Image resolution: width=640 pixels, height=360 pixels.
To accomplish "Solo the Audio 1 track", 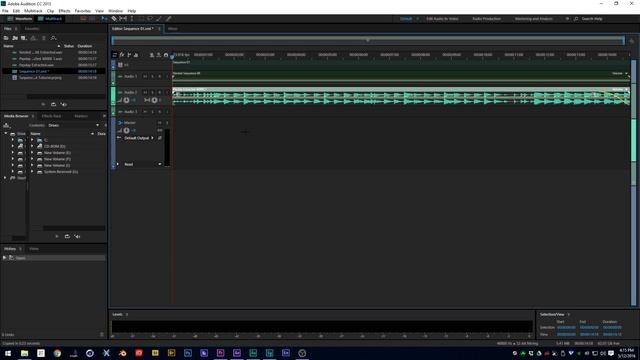I will click(153, 76).
